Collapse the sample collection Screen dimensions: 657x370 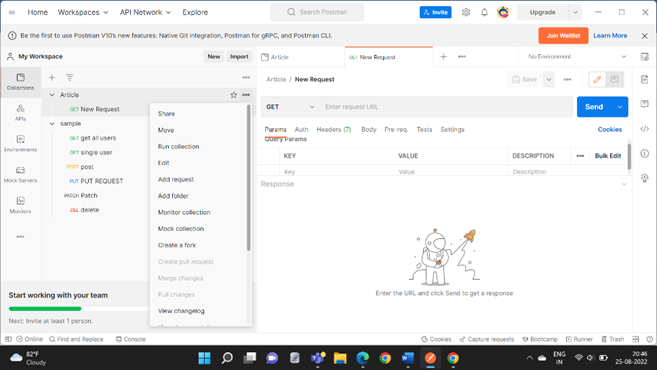pos(52,124)
